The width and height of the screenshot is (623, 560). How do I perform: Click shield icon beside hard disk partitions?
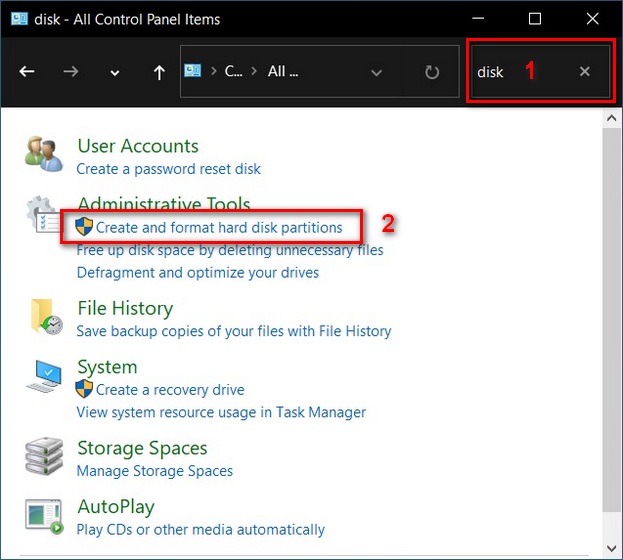[x=84, y=227]
